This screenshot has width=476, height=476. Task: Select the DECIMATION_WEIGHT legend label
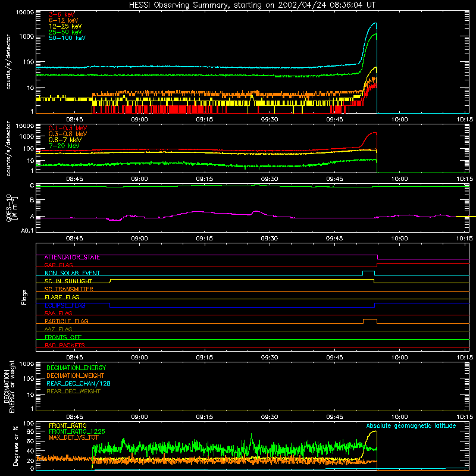pos(76,375)
